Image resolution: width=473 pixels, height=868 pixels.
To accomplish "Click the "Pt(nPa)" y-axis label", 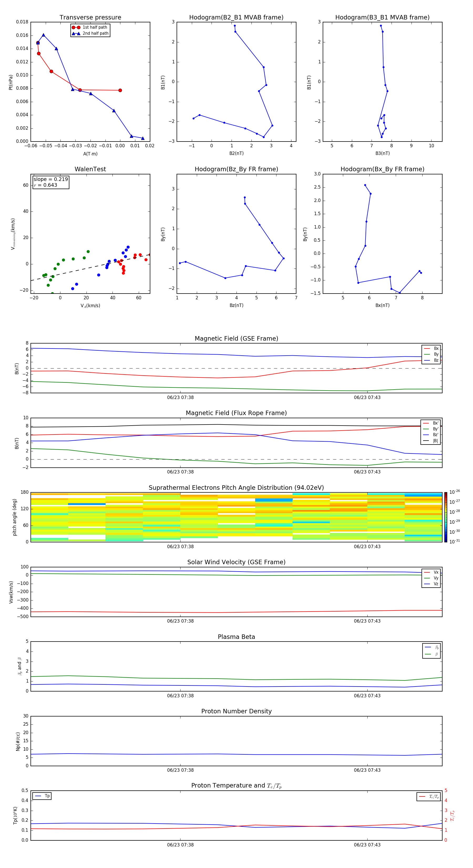I will [x=11, y=82].
